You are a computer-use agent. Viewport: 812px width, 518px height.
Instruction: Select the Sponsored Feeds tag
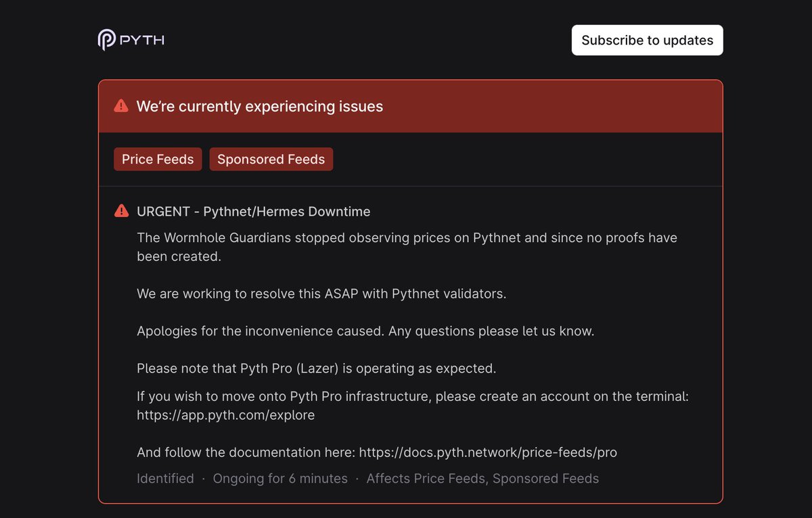(271, 159)
